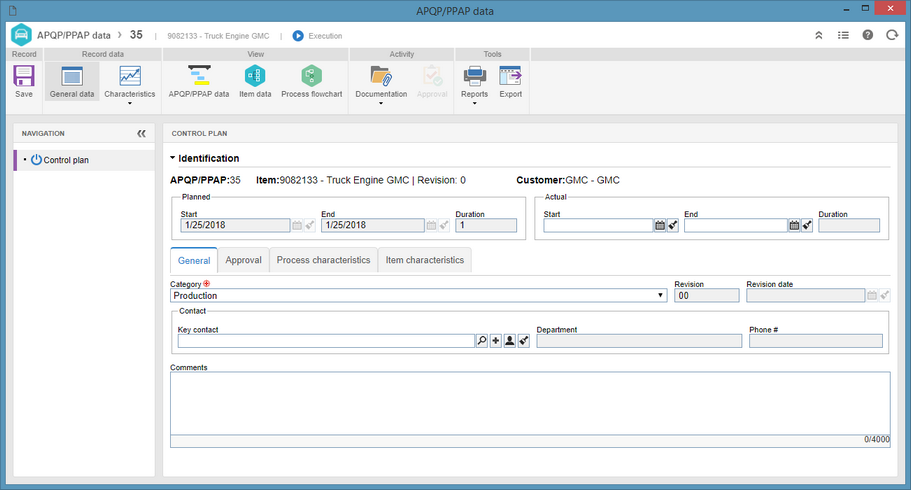Viewport: 911px width, 490px height.
Task: Collapse the Navigation panel
Action: coord(141,134)
